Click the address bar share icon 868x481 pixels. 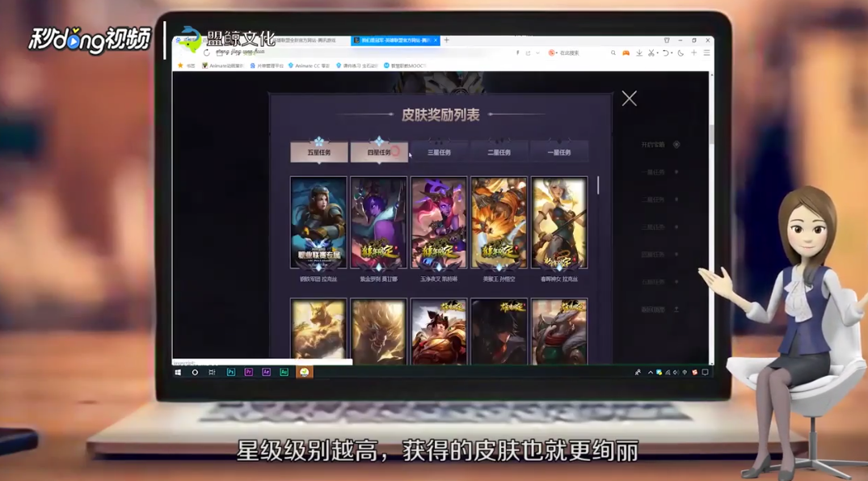click(528, 53)
